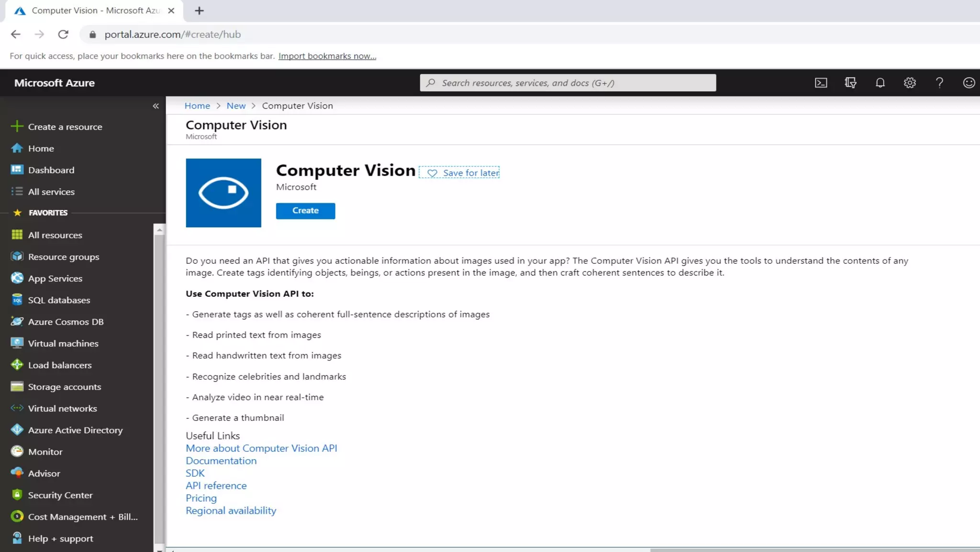
Task: Click the New breadcrumb link
Action: 236,106
